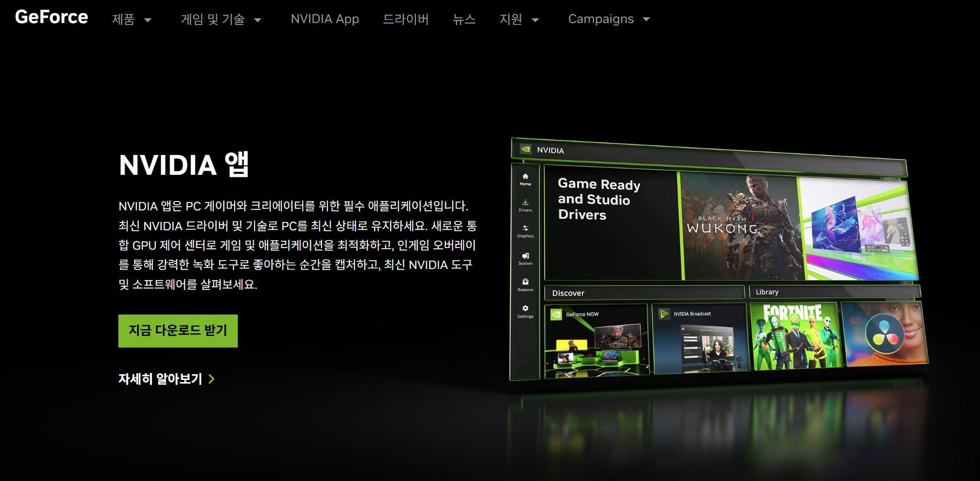Select the NVIDIA Broadcast discover card
980x481 pixels.
tap(701, 338)
